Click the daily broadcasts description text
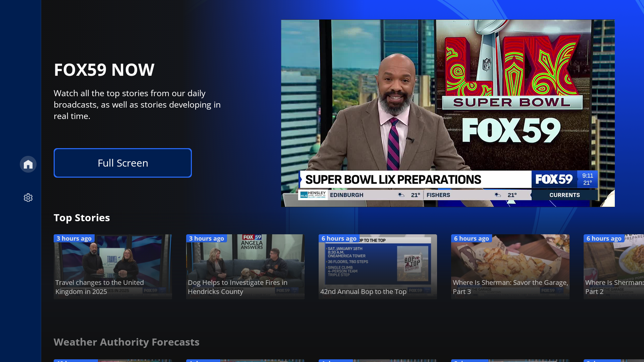Image resolution: width=644 pixels, height=362 pixels. [137, 104]
